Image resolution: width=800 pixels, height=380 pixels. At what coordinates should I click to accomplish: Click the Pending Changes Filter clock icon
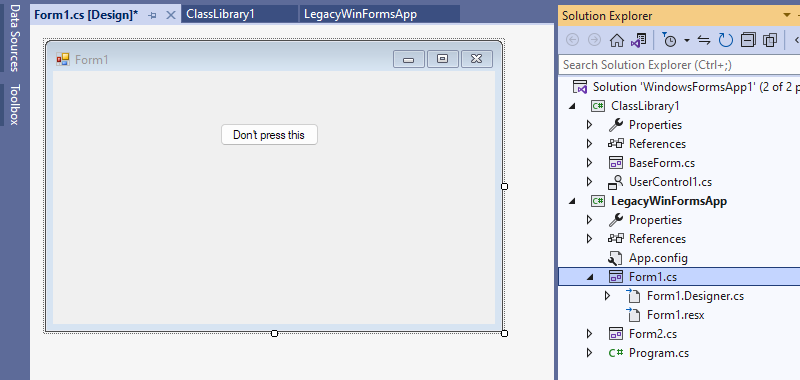point(669,40)
